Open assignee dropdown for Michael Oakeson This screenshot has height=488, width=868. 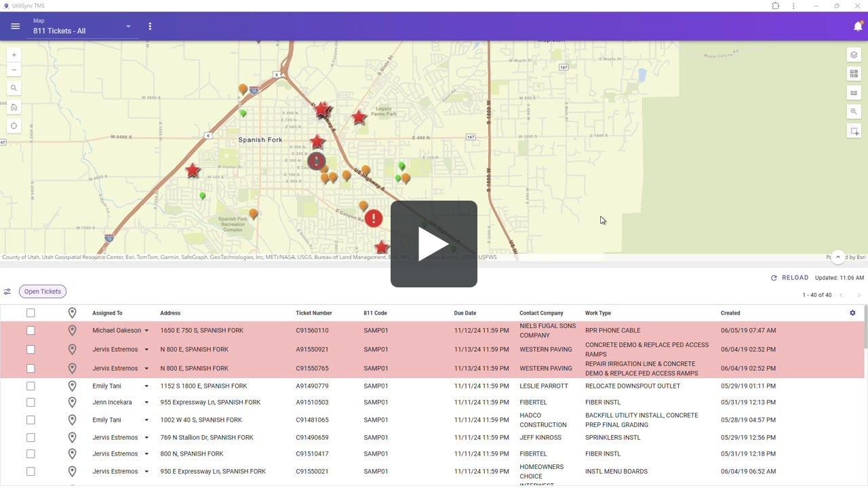click(146, 331)
